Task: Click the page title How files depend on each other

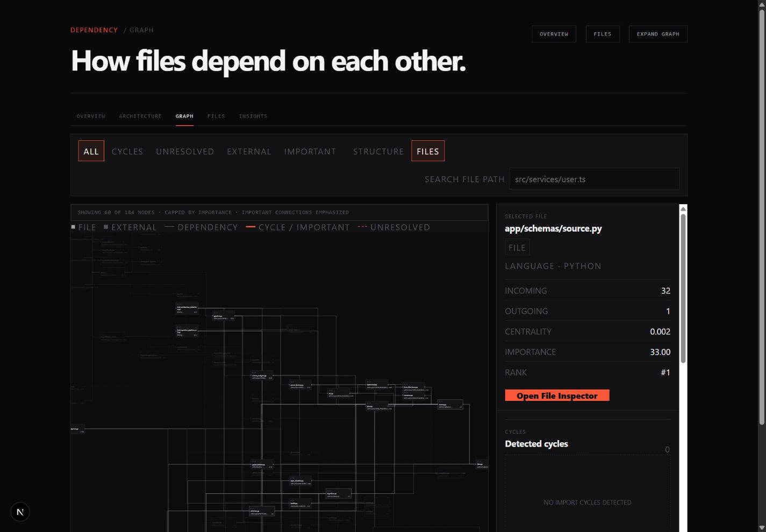Action: pos(268,61)
